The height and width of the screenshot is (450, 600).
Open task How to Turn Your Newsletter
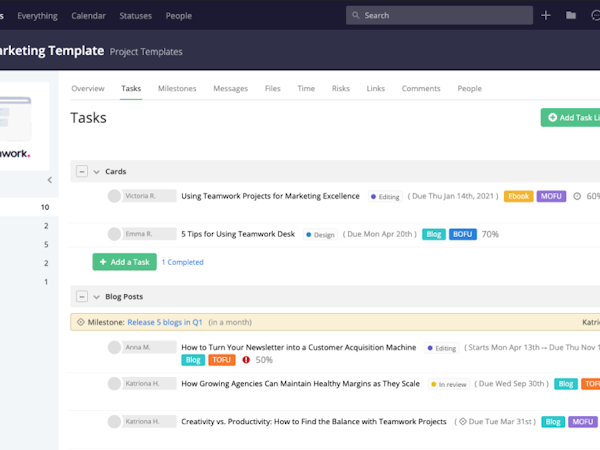(x=298, y=347)
